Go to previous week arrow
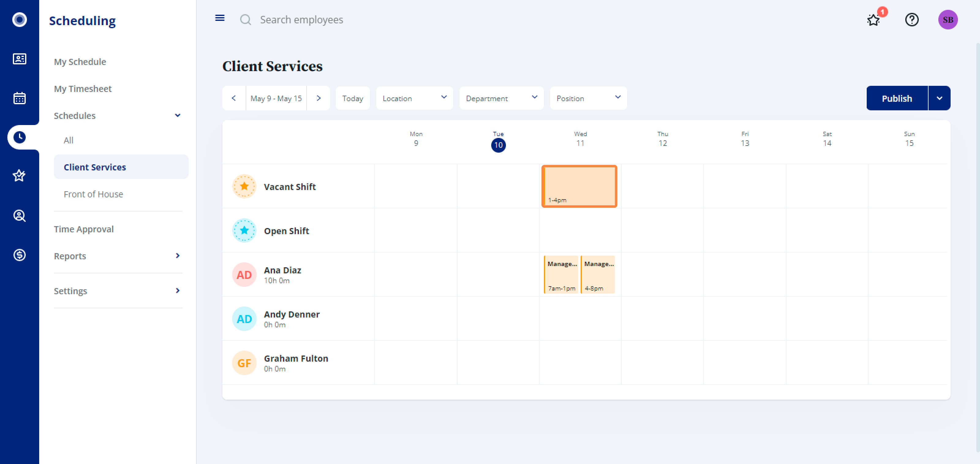Screen dimensions: 980x464 (x=234, y=98)
